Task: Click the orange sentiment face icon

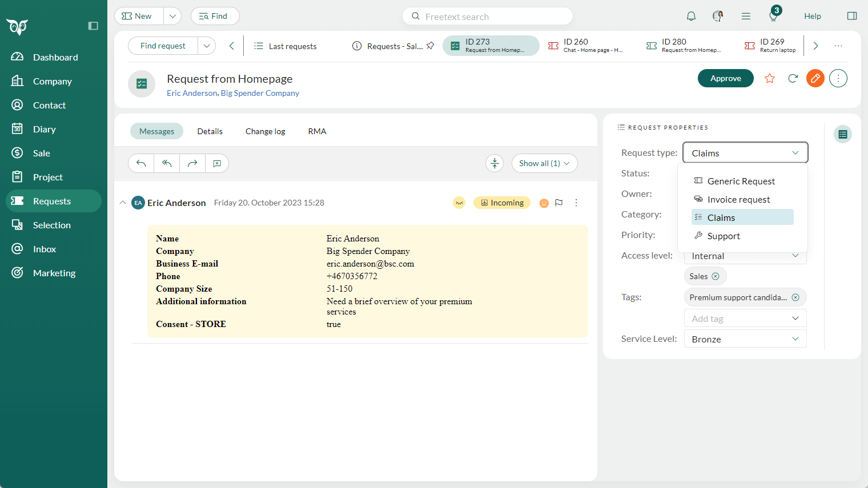Action: [544, 203]
